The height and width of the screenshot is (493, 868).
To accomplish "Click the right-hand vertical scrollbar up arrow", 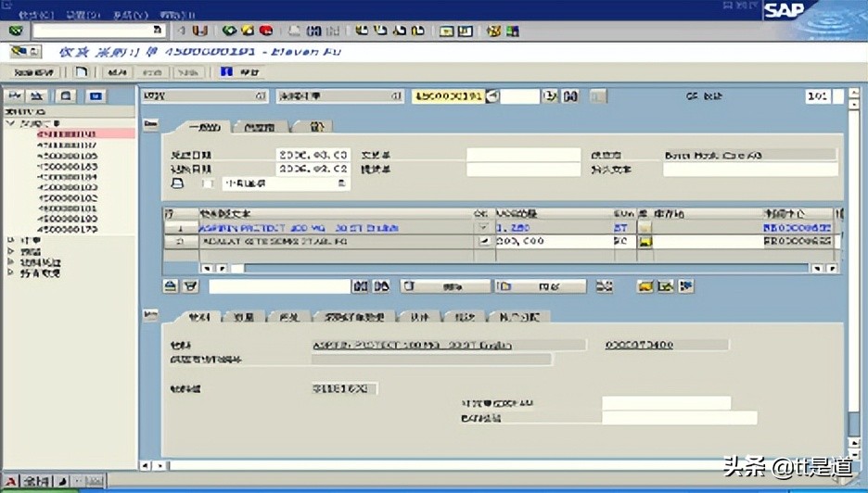I will point(854,93).
